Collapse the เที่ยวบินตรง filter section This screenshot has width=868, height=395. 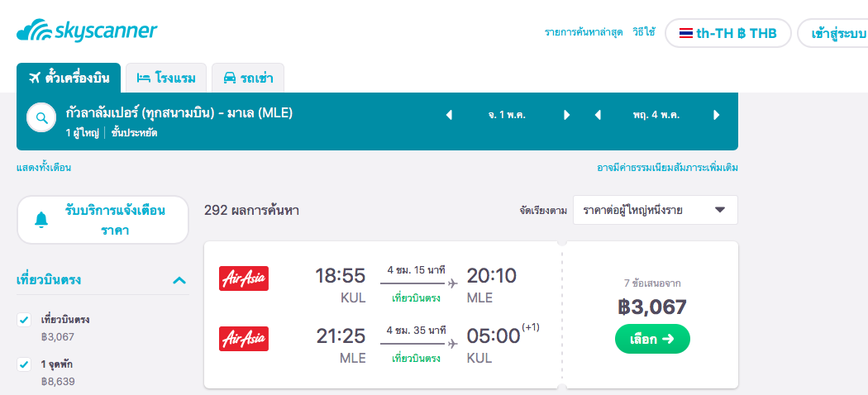coord(179,281)
